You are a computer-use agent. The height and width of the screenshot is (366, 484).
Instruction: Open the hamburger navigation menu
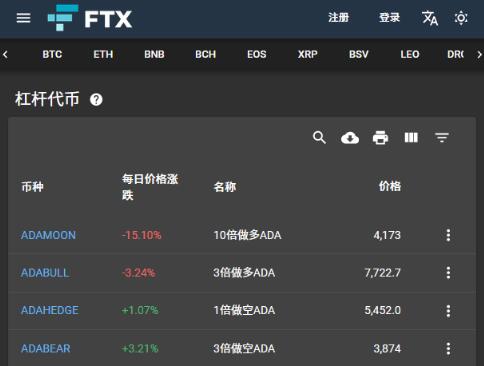pos(23,18)
